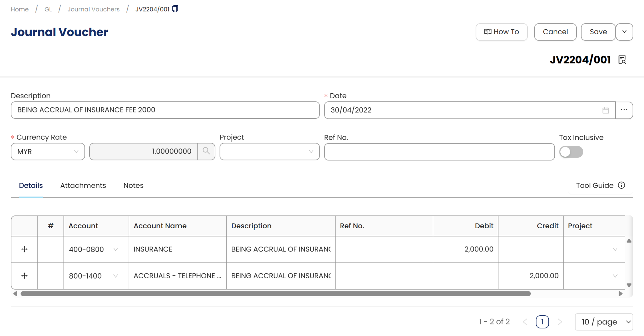The width and height of the screenshot is (644, 336).
Task: Open the How To guide
Action: (502, 32)
